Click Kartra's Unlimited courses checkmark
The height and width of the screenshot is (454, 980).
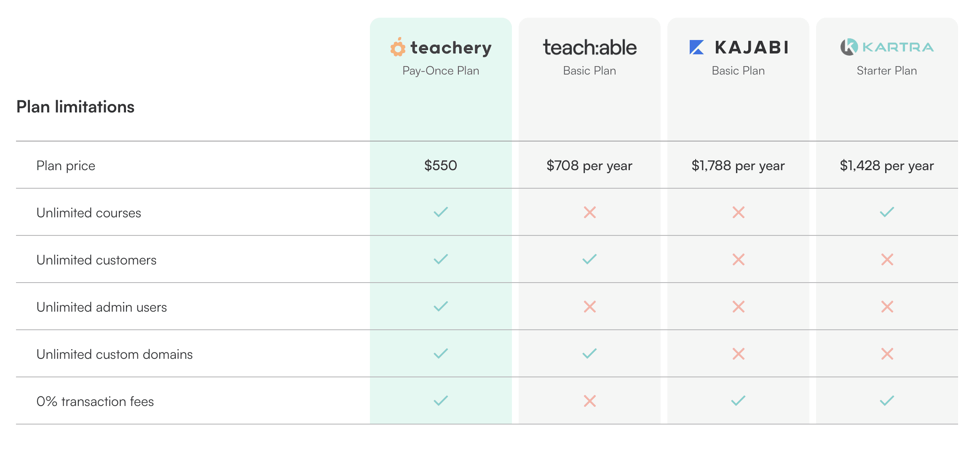[887, 212]
